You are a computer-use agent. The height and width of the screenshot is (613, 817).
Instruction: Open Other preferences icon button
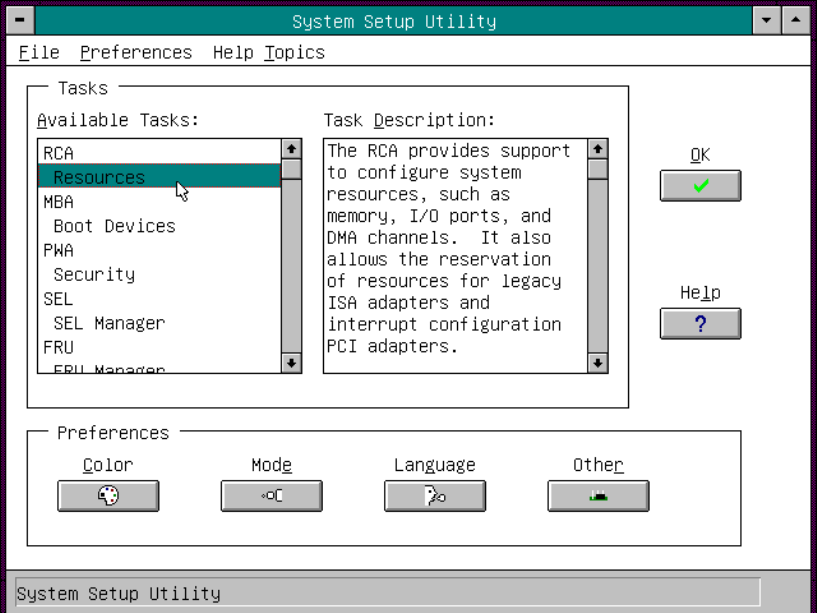click(598, 496)
